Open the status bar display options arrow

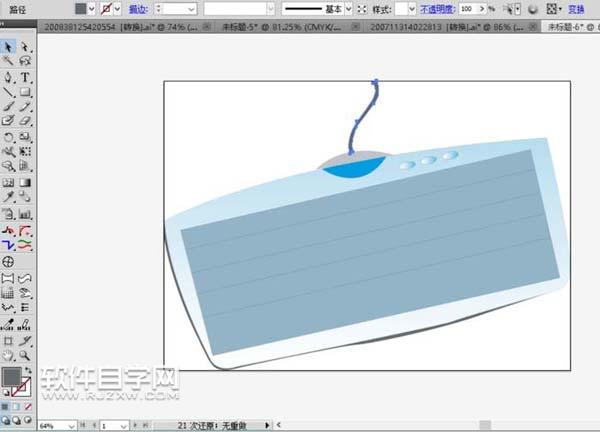tap(267, 425)
